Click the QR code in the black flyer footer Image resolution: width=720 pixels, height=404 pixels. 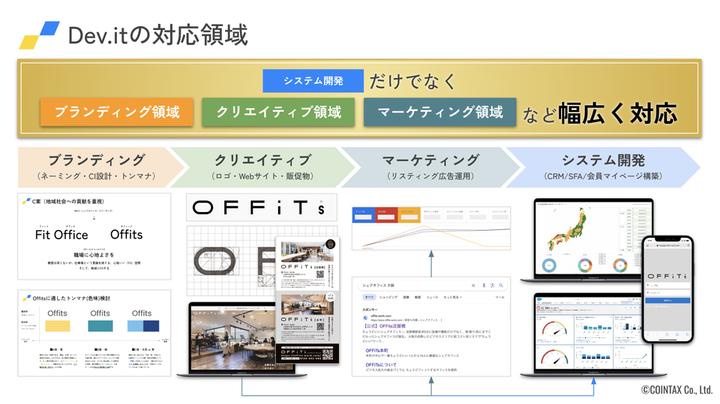click(x=327, y=354)
